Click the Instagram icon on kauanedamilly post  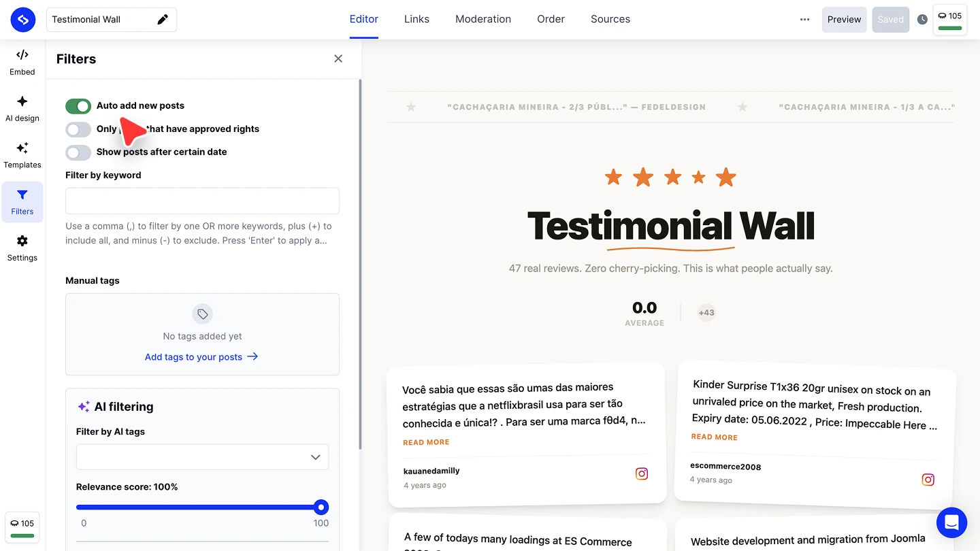[641, 474]
